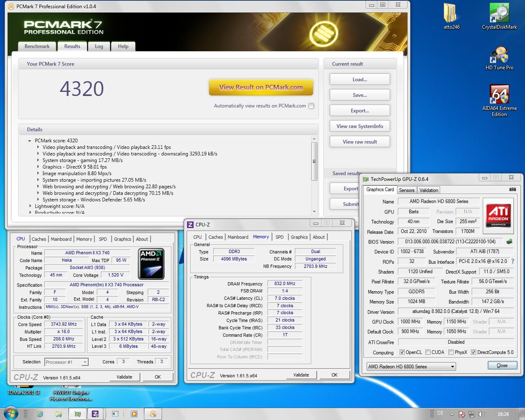Open the atto246 folder on the desktop
This screenshot has width=525, height=420.
point(452,16)
